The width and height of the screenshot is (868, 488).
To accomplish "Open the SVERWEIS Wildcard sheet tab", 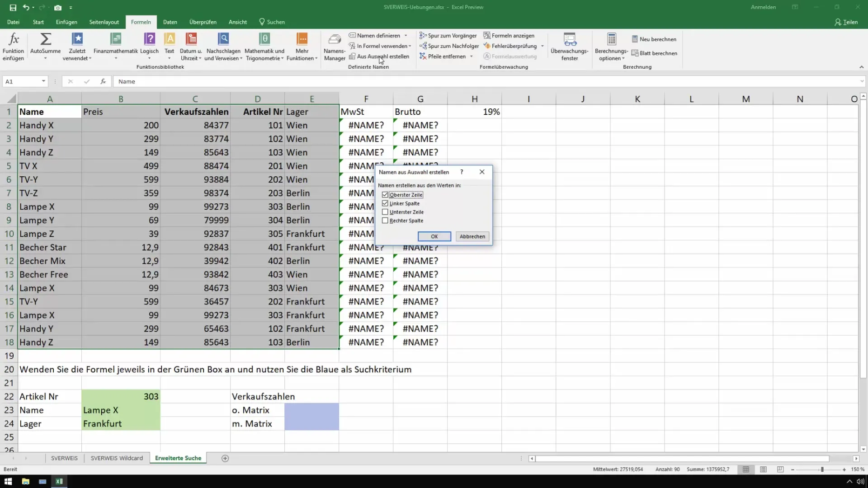I will pyautogui.click(x=117, y=458).
